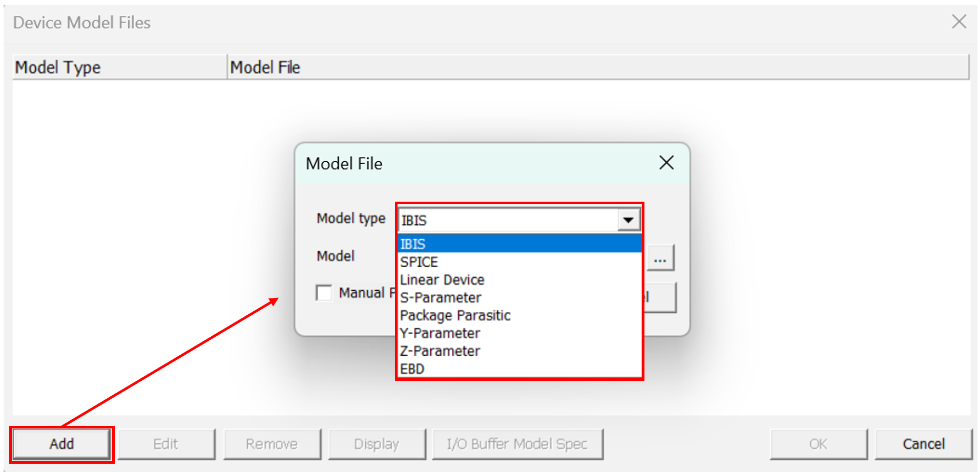
Task: Choose SPICE model type
Action: coord(519,262)
